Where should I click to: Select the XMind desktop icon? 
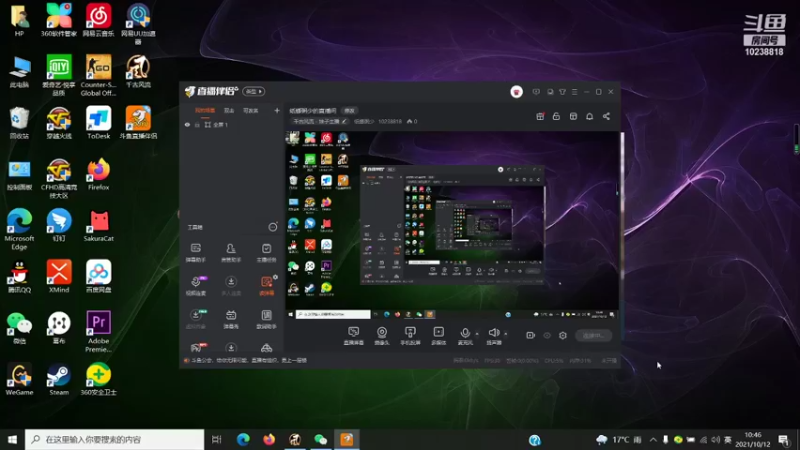click(59, 277)
